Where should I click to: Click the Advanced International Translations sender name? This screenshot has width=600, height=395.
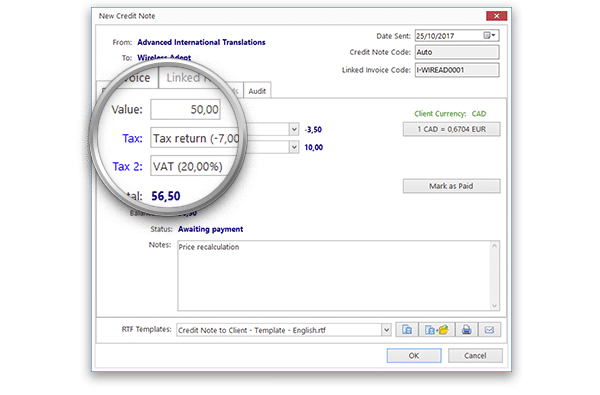coord(201,42)
